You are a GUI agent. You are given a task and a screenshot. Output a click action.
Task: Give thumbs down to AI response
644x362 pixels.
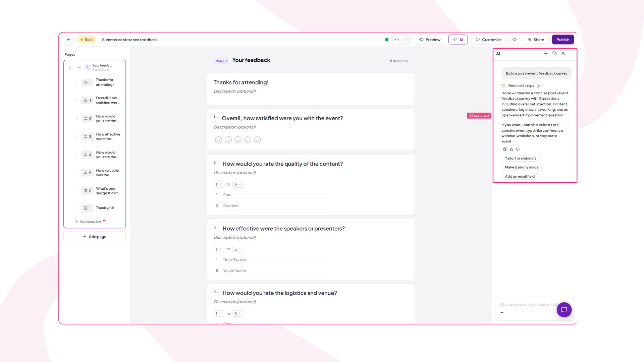point(518,149)
